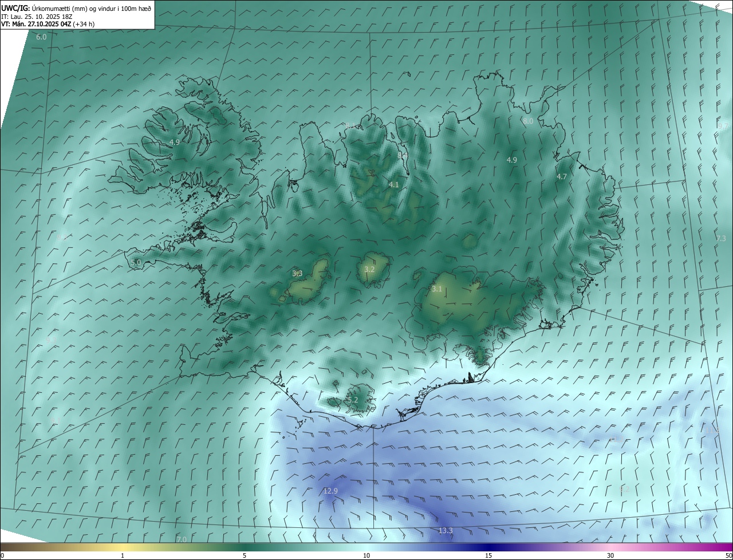Viewport: 733px width, 560px height.
Task: Click the '15' tick on the colour scale
Action: (x=488, y=555)
